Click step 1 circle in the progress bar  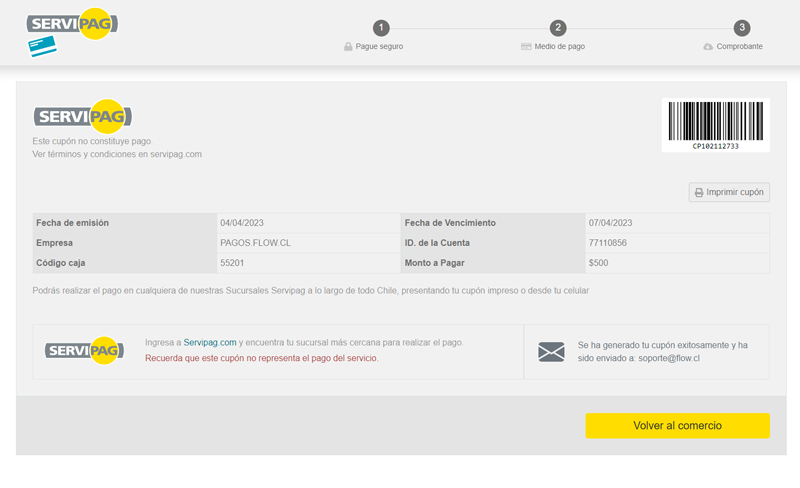point(381,28)
